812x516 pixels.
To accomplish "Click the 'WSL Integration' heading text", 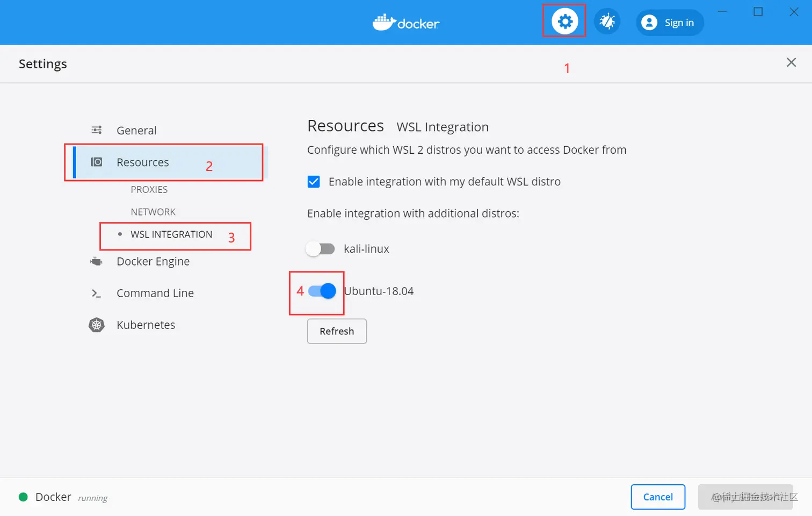I will pyautogui.click(x=443, y=127).
